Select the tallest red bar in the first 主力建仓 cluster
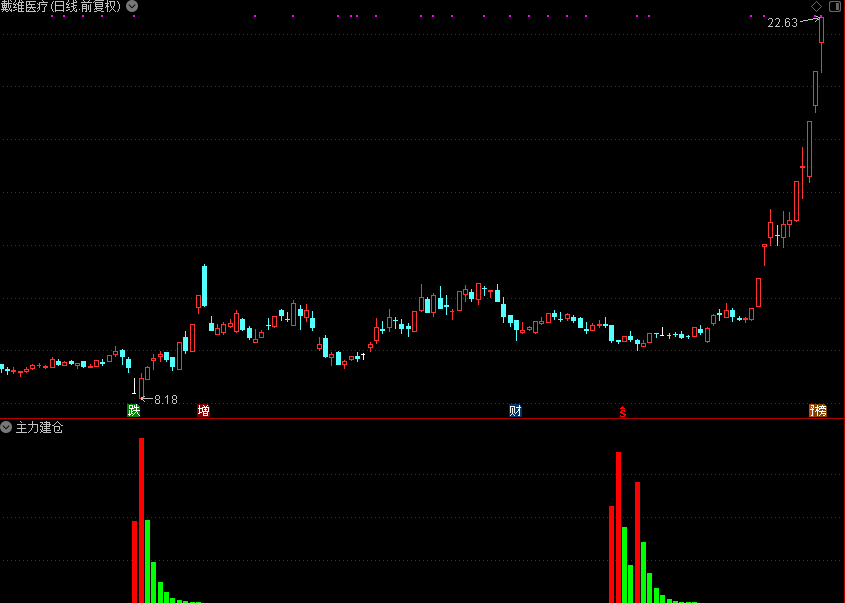Screen dimensions: 845x603 pyautogui.click(x=142, y=521)
